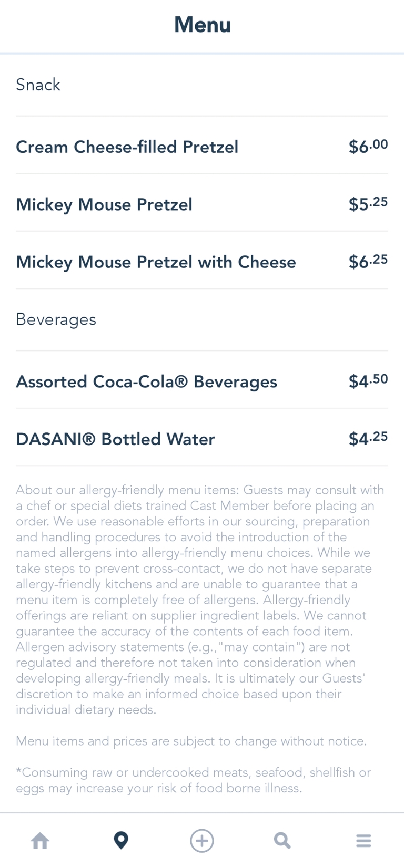Select the plain Mickey Mouse Pretzel item
The height and width of the screenshot is (868, 404).
point(104,204)
